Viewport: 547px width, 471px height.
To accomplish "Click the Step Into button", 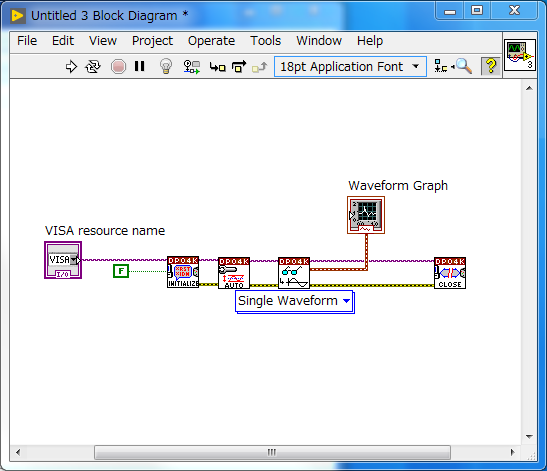I will pyautogui.click(x=218, y=67).
